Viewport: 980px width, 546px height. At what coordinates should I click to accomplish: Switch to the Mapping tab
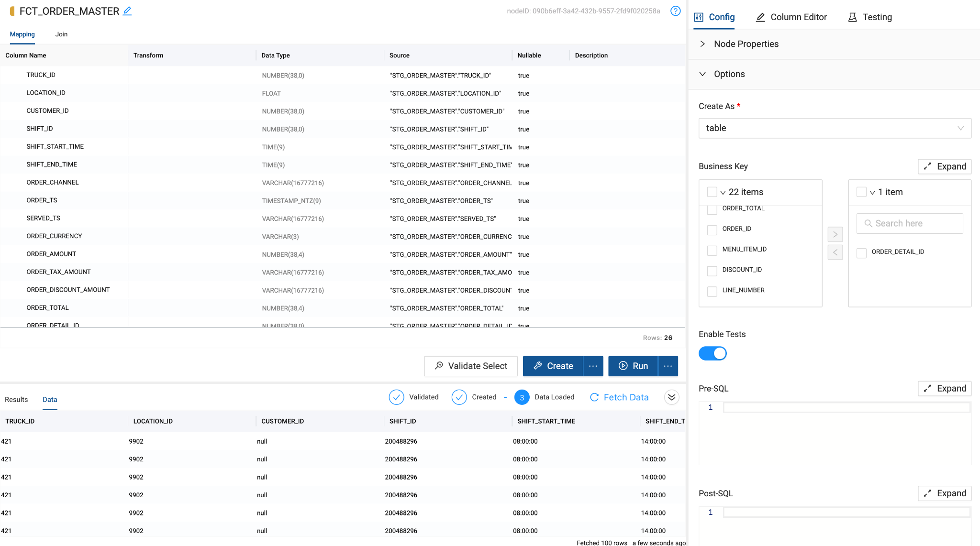[x=22, y=34]
